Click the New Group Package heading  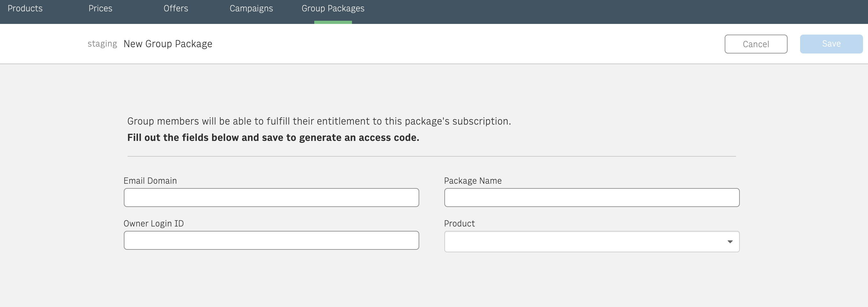click(x=168, y=44)
